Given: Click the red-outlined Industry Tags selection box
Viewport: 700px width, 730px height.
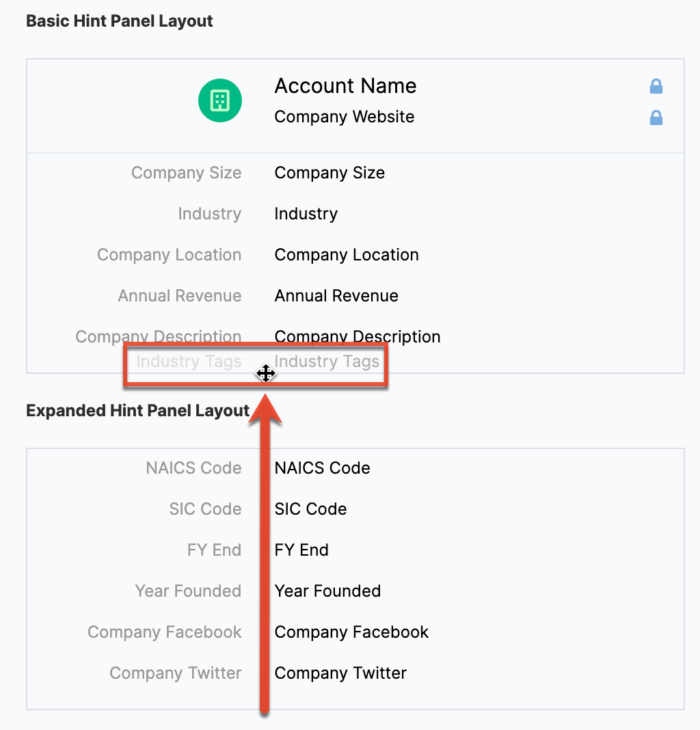Looking at the screenshot, I should 256,364.
